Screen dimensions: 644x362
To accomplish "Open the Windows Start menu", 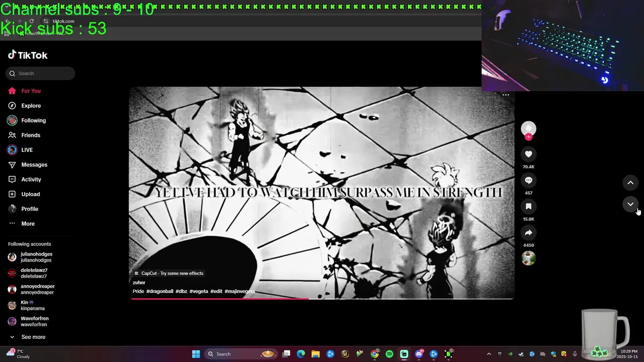I will pyautogui.click(x=196, y=354).
